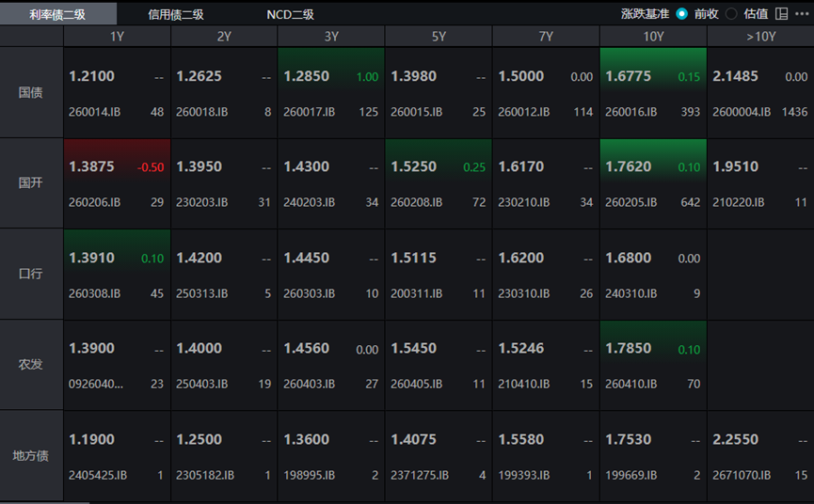Screen dimensions: 814x504
Task: Open the 口行 1Y cell 260308.IB
Action: pos(117,275)
